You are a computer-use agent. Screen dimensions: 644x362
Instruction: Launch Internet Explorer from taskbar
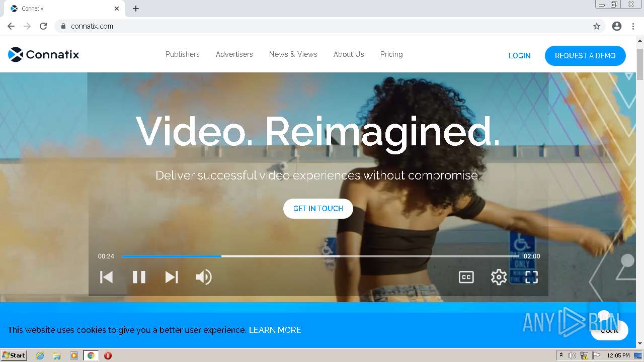[40, 355]
